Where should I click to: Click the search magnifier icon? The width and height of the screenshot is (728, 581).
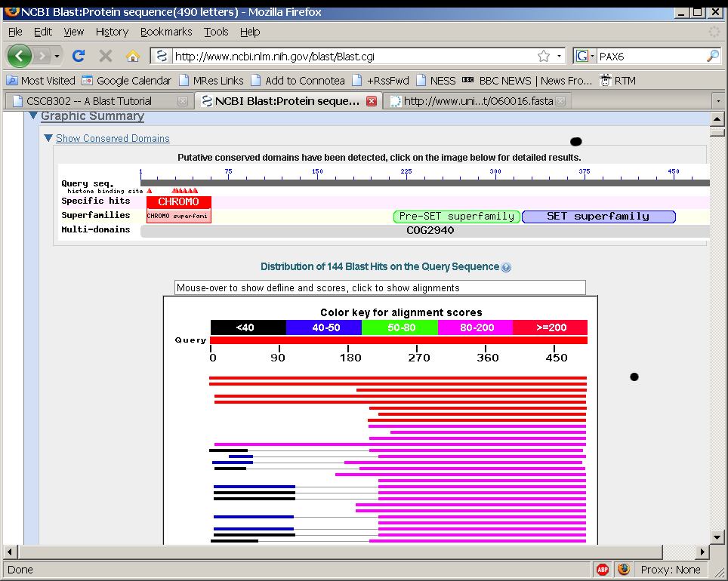712,56
